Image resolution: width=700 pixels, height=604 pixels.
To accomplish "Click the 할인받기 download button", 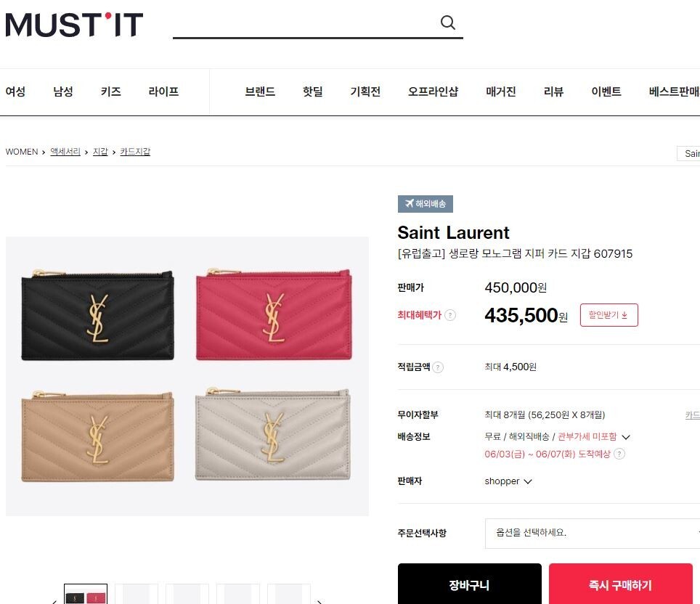I will (x=609, y=315).
